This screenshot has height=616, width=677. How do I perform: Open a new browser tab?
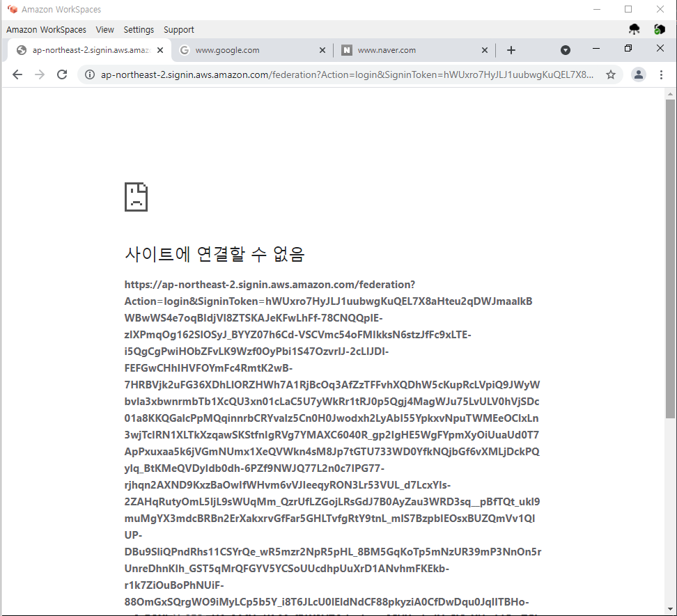(511, 50)
